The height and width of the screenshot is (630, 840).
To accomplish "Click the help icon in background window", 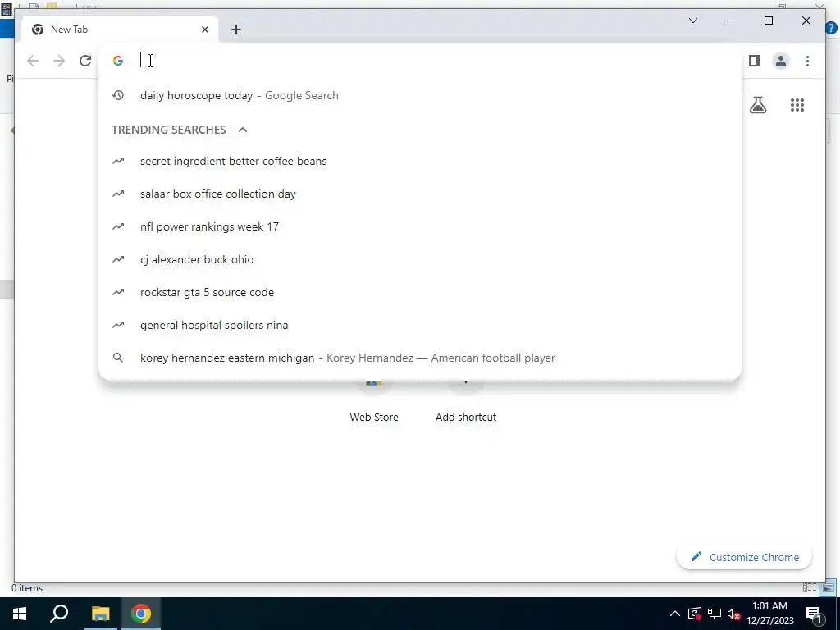I will tap(832, 29).
